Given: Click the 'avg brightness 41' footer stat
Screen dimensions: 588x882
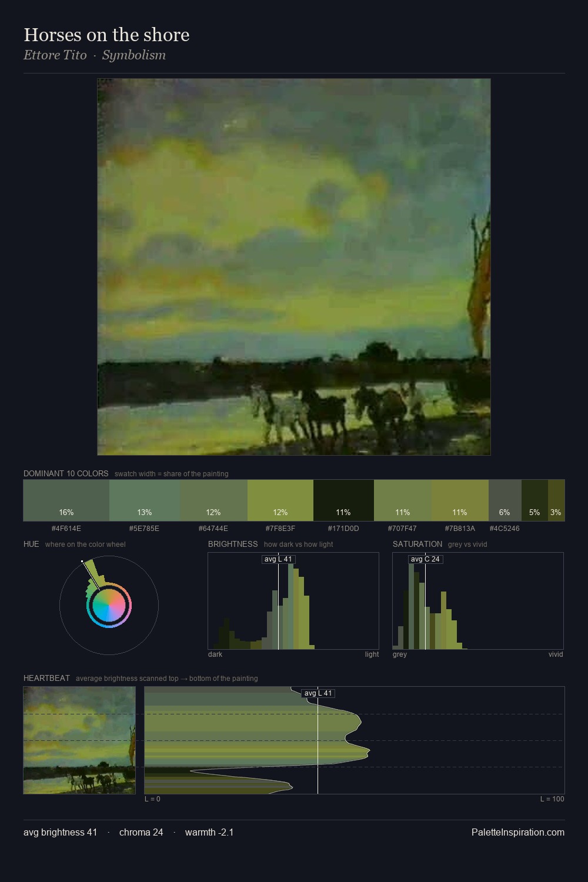Looking at the screenshot, I should 61,832.
